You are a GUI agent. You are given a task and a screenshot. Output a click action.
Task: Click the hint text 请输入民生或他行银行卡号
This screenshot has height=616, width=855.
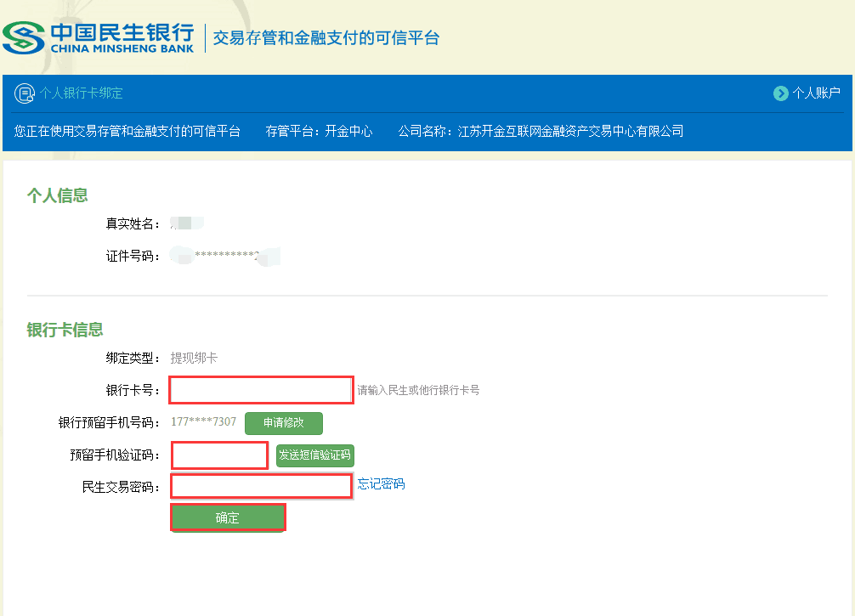418,390
